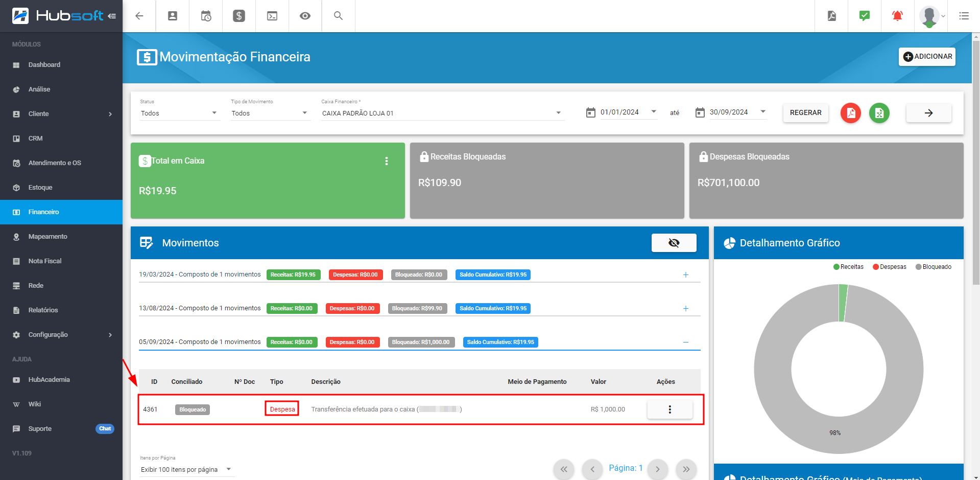Select Financeiro module in sidebar
The height and width of the screenshot is (480, 980).
(61, 212)
